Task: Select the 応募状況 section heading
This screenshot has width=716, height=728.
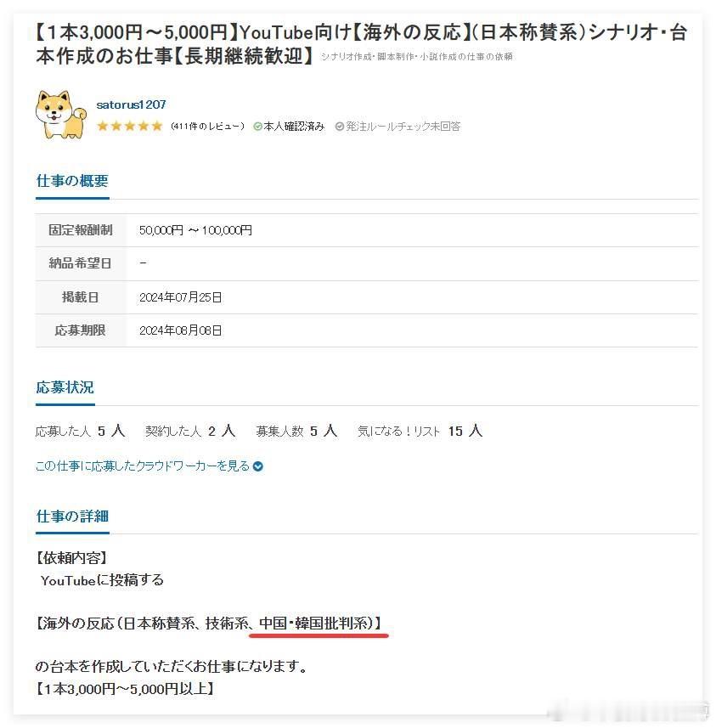Action: [x=65, y=387]
